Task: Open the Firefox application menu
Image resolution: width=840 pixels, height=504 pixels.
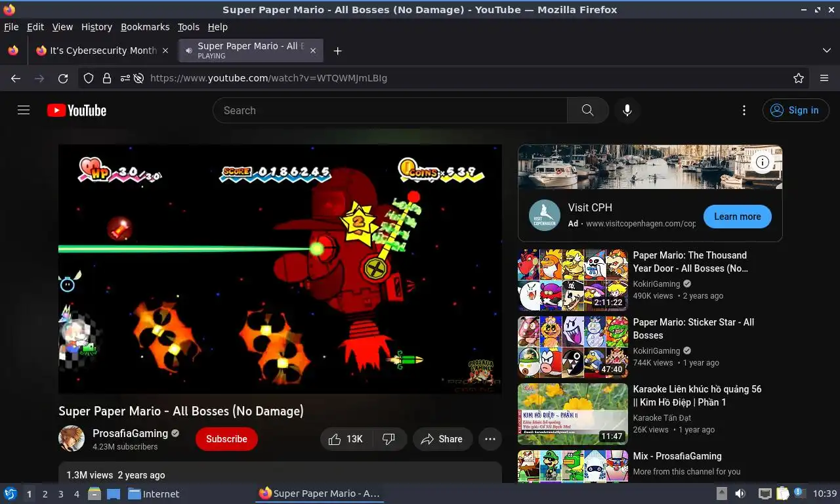Action: click(x=824, y=78)
